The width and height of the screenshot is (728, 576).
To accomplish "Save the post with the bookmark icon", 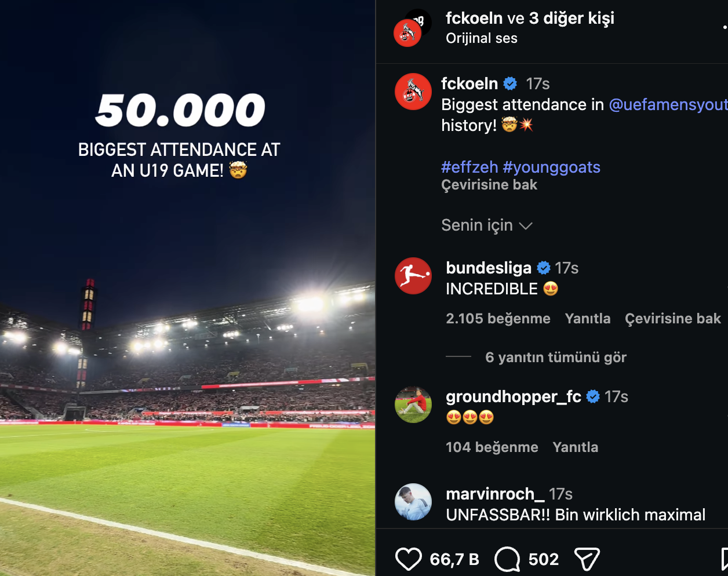I will point(725,559).
